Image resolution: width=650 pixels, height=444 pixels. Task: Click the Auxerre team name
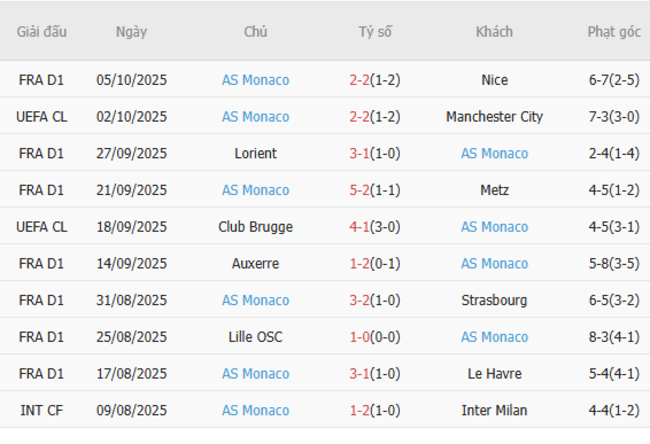coord(255,264)
